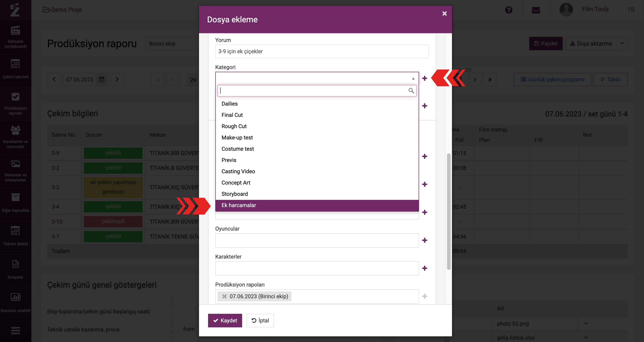The image size is (644, 342).
Task: Open Demo Proje project link
Action: coord(62,10)
